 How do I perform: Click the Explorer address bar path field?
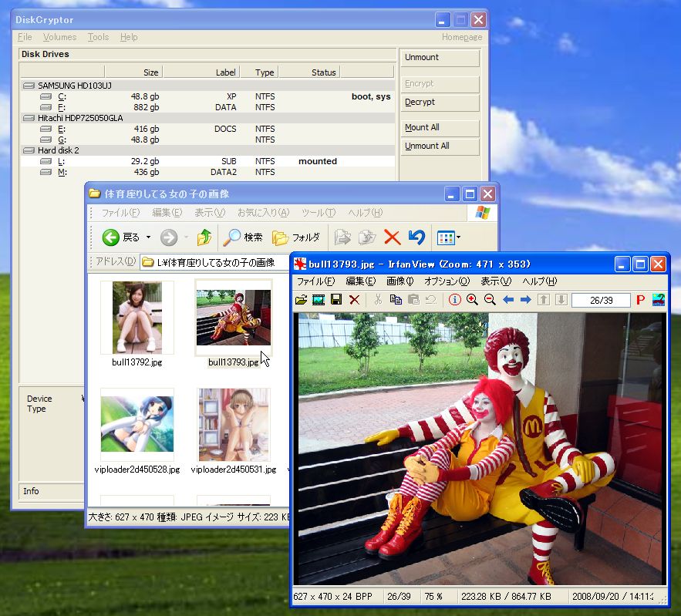(215, 262)
